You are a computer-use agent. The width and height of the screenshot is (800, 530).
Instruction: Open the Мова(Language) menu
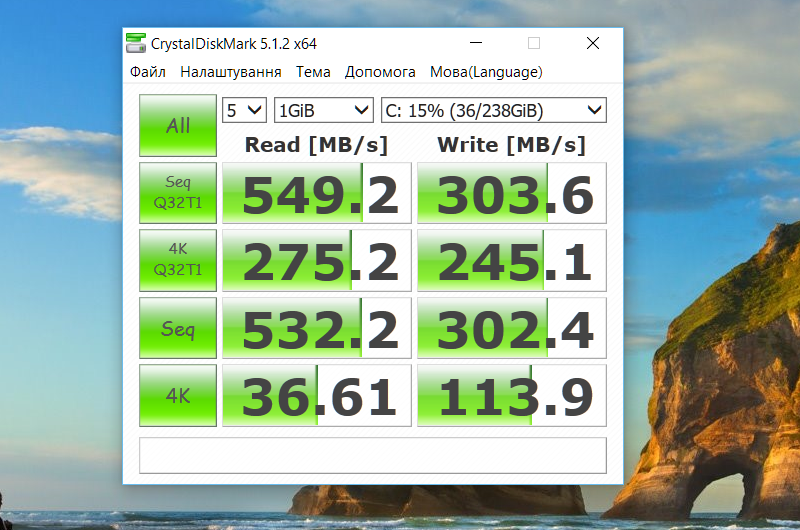click(x=486, y=72)
